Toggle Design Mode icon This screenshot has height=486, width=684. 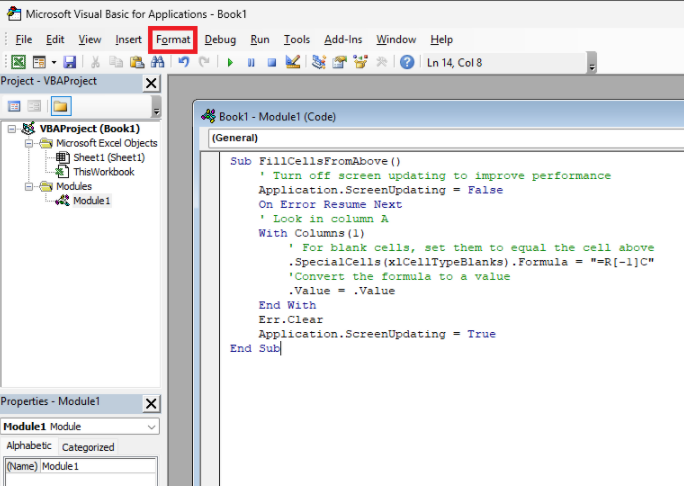coord(293,62)
